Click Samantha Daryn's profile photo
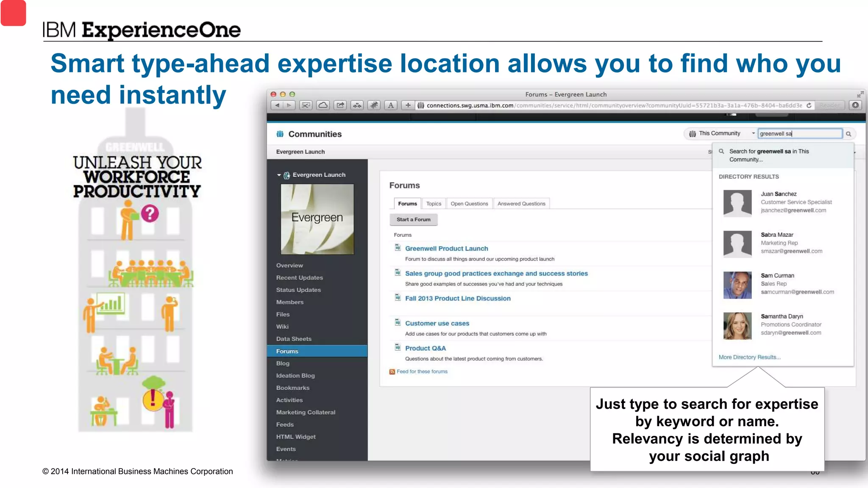 [737, 326]
